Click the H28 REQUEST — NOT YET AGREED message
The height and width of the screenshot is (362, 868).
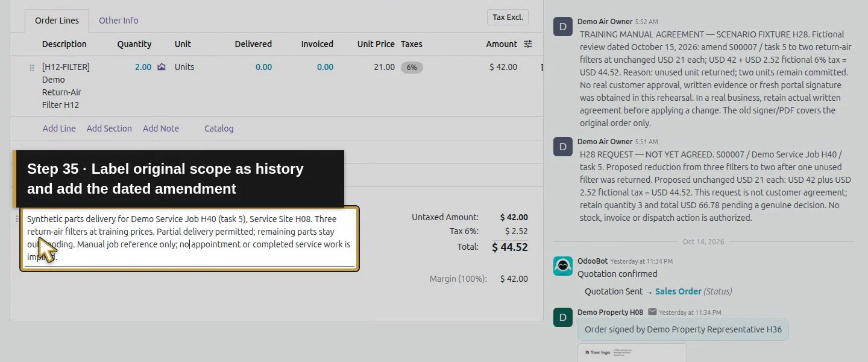715,186
